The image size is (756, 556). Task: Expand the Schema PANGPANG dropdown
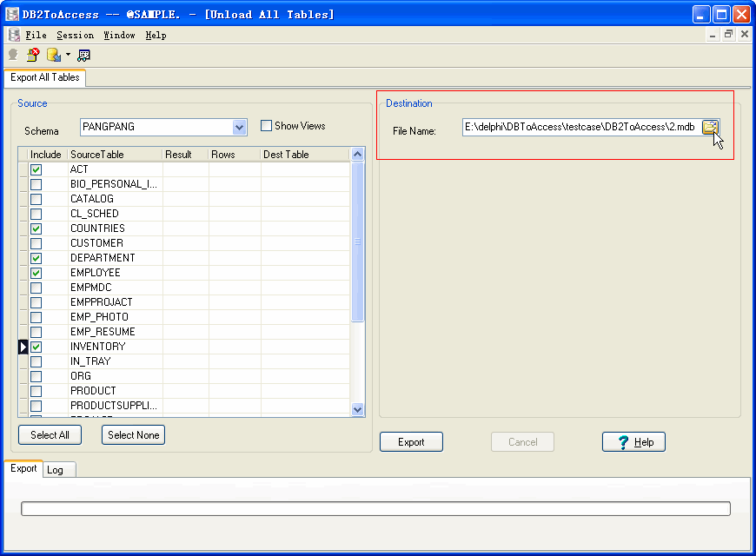(239, 128)
